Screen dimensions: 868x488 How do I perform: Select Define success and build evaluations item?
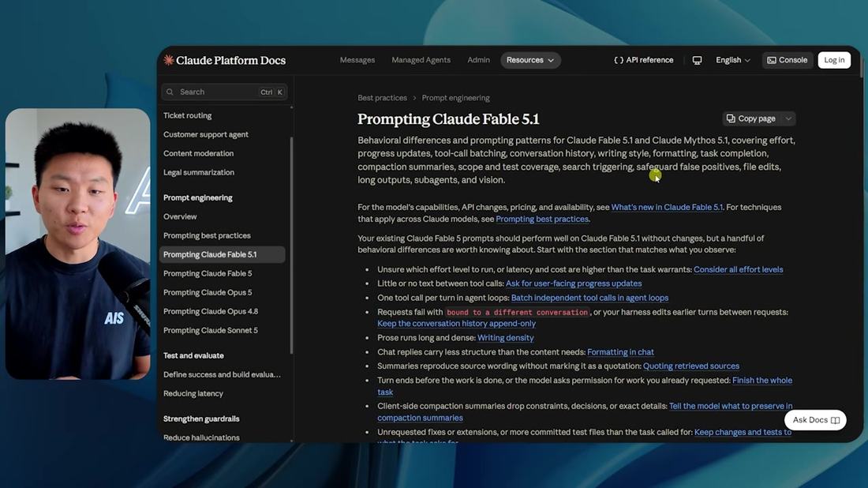(222, 374)
